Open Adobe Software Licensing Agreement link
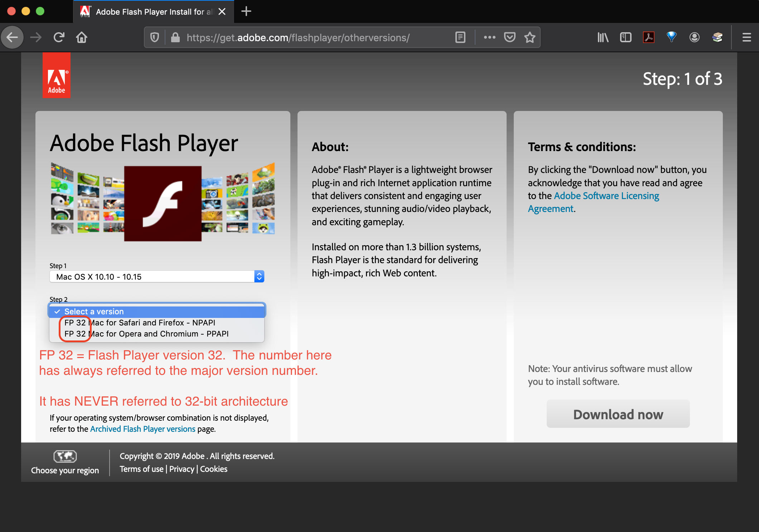 click(606, 196)
